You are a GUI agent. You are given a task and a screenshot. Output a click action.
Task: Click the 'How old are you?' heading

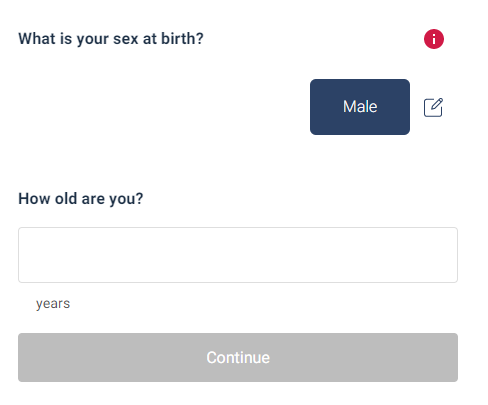coord(81,199)
